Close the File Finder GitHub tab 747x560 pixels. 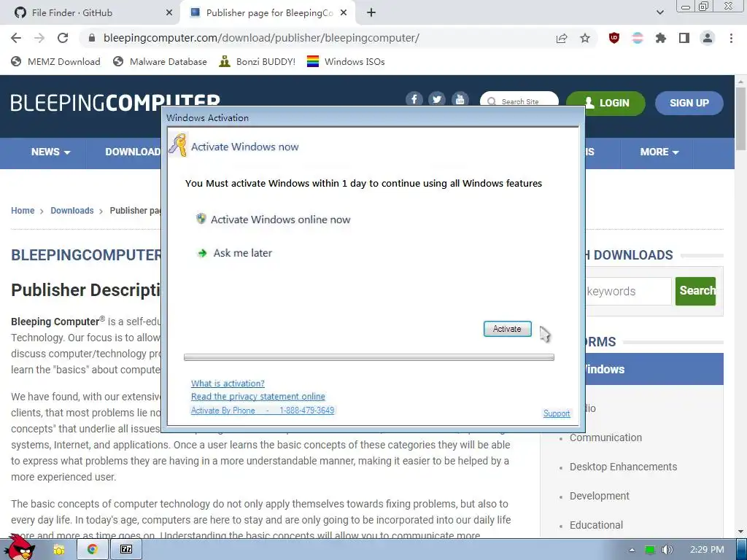[x=169, y=13]
